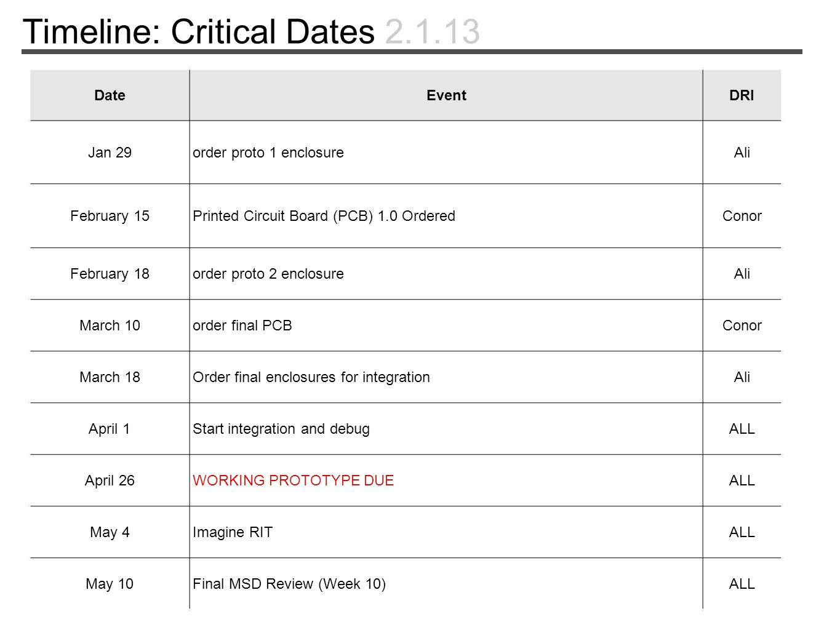The height and width of the screenshot is (630, 840).
Task: Select the DRI column header
Action: [x=742, y=95]
